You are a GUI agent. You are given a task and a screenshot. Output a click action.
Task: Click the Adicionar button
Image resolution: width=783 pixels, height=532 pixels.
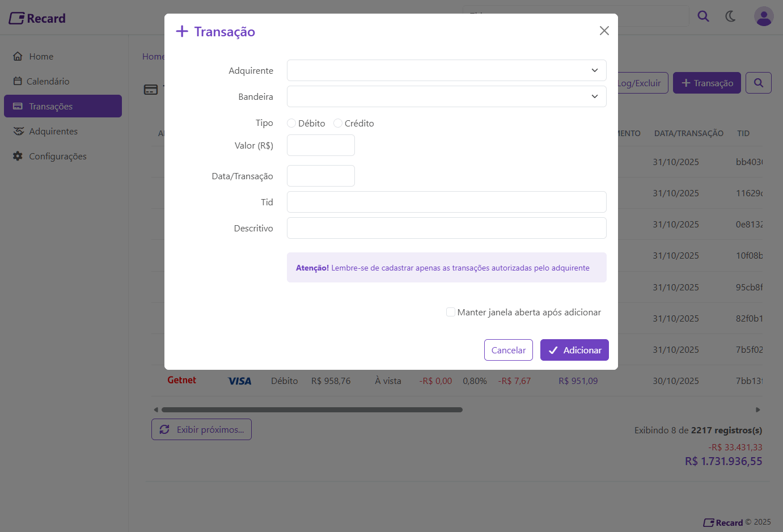tap(574, 350)
